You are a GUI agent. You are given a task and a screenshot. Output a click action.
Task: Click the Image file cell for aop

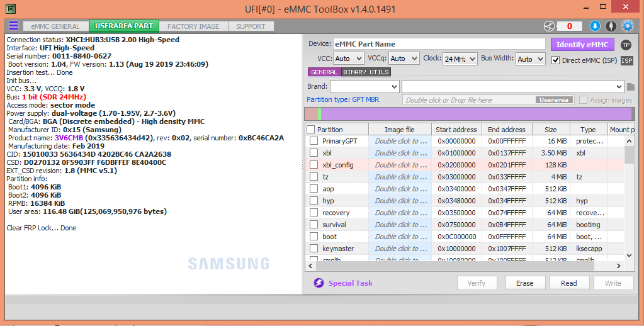(x=400, y=189)
